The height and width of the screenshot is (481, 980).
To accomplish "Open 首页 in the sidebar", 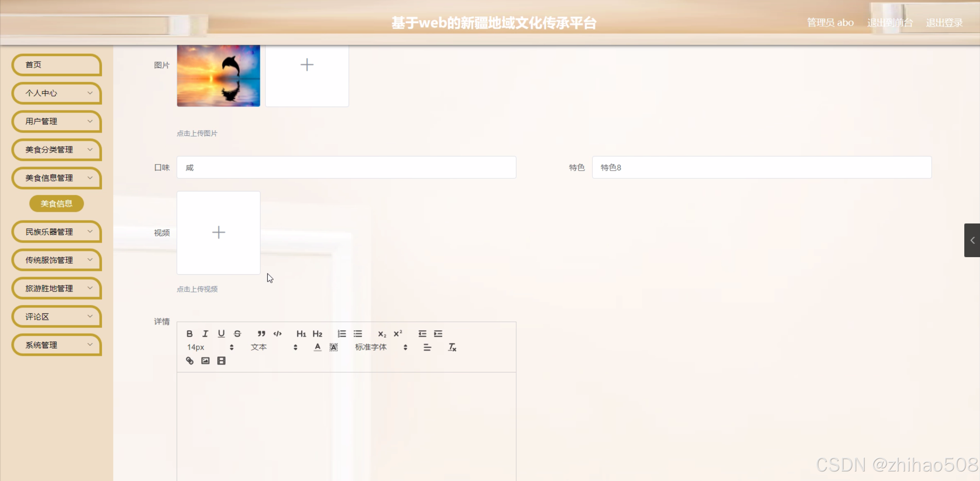I will [x=57, y=65].
